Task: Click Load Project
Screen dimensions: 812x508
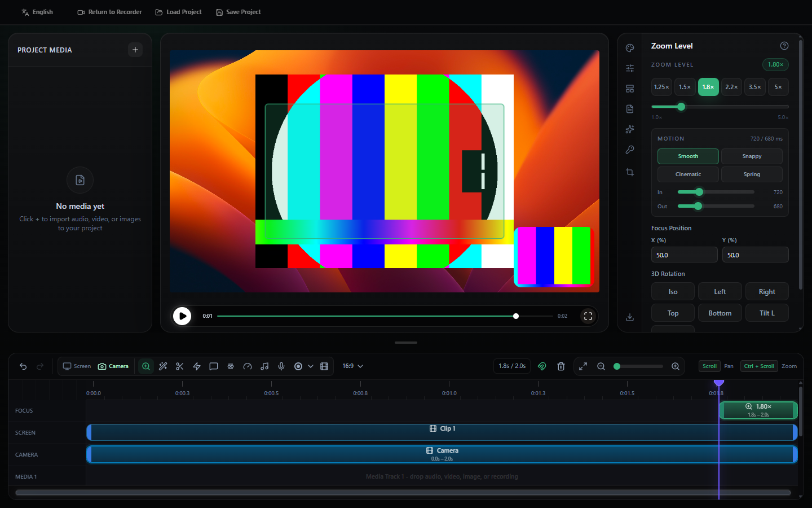Action: pos(178,12)
